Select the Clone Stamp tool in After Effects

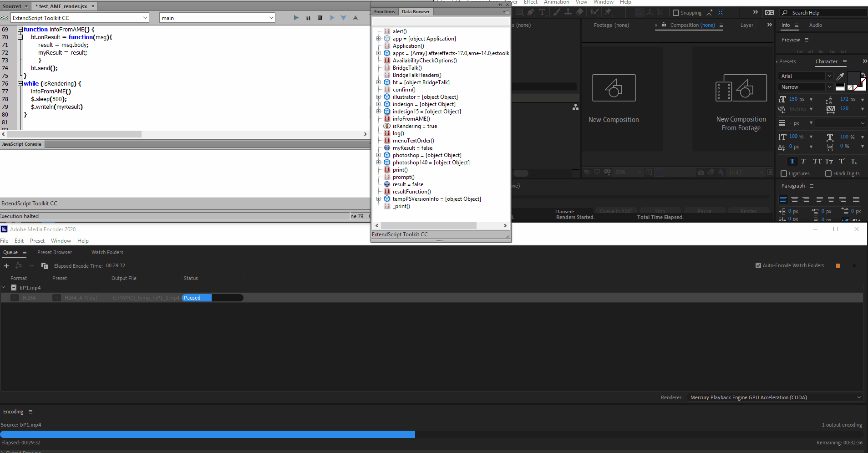coord(568,12)
